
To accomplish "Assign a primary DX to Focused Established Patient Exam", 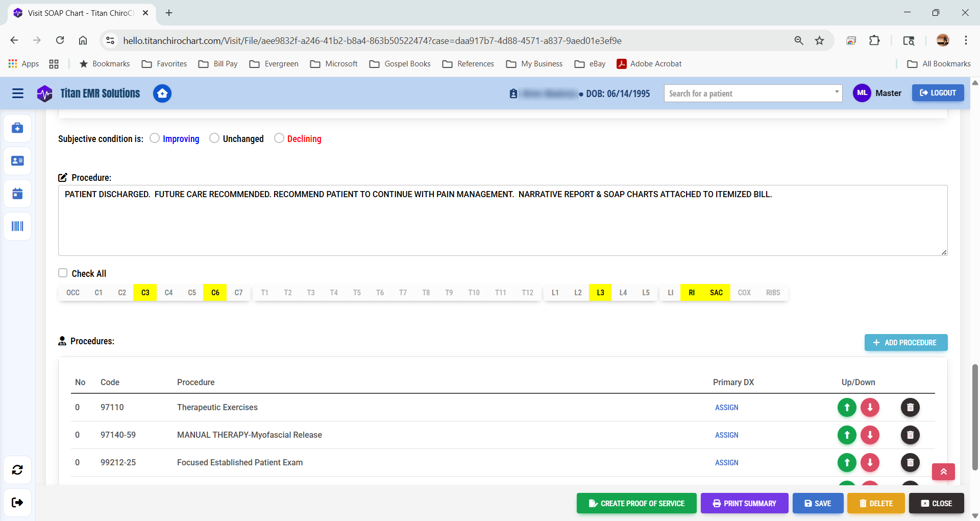I will [x=726, y=462].
